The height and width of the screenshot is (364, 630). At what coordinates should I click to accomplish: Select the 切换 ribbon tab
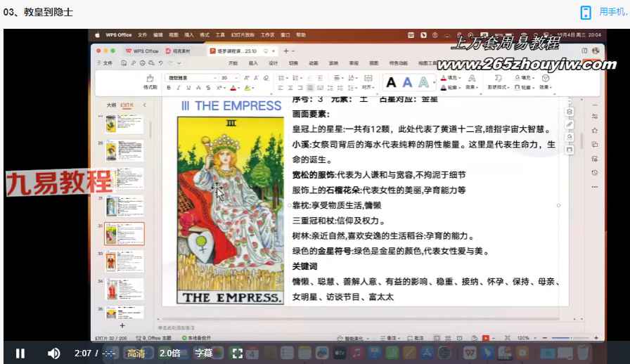click(293, 63)
